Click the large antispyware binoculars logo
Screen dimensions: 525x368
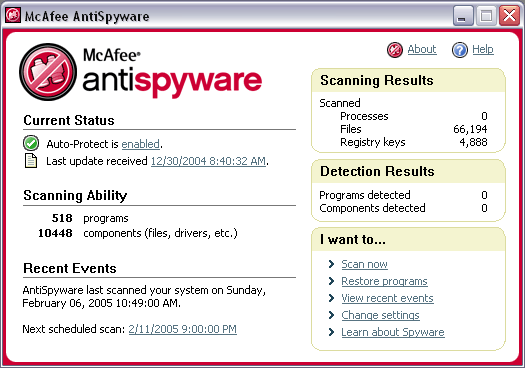click(48, 72)
